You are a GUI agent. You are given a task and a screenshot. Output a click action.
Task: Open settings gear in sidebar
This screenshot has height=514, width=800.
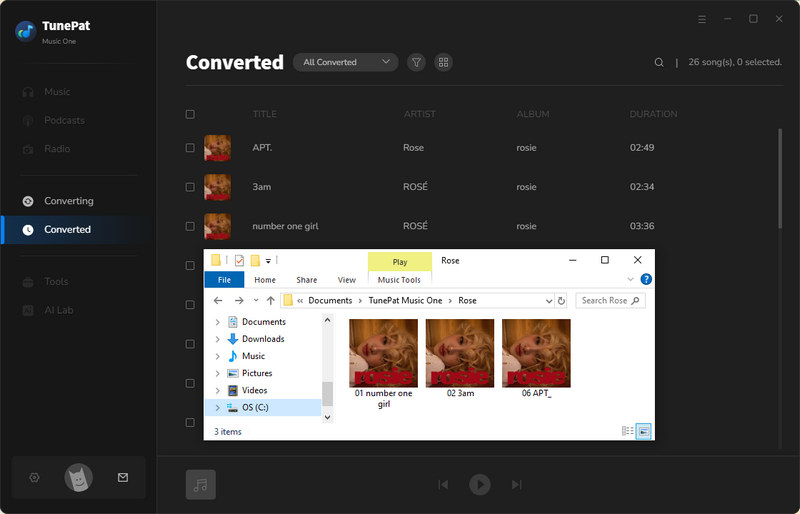[34, 478]
